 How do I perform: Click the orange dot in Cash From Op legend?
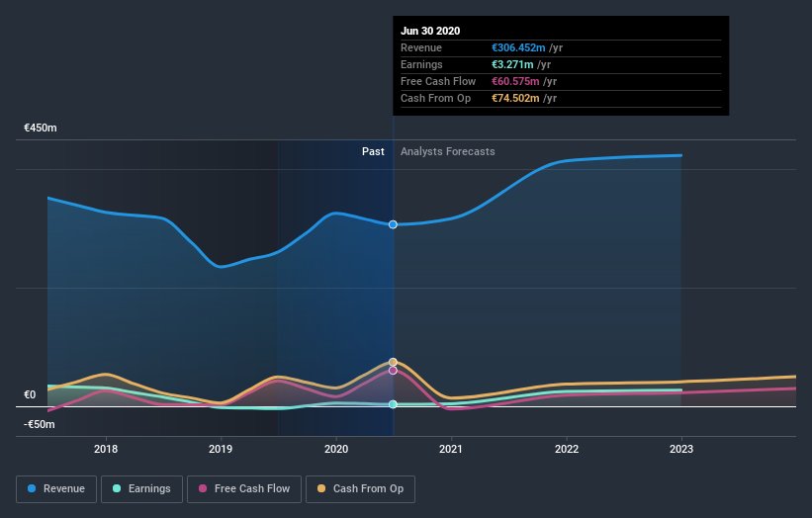[321, 488]
